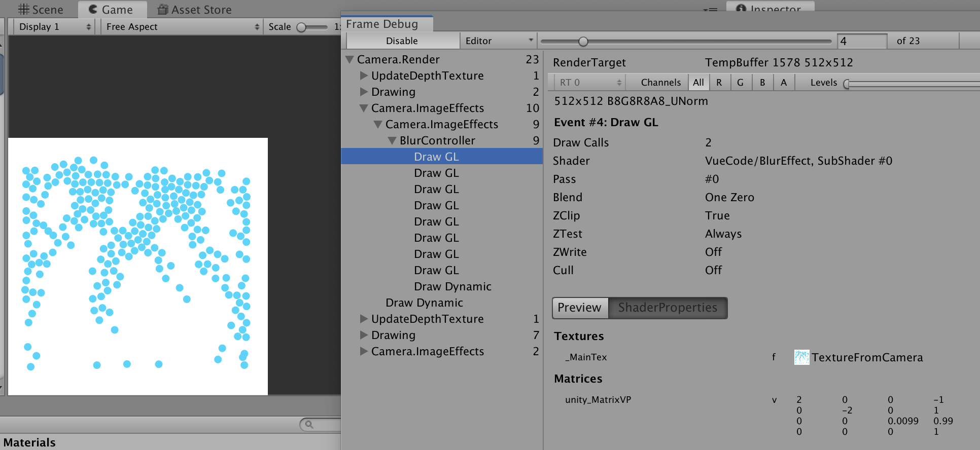Viewport: 980px width, 450px height.
Task: Adjust the Game view Scale slider
Action: coord(301,27)
